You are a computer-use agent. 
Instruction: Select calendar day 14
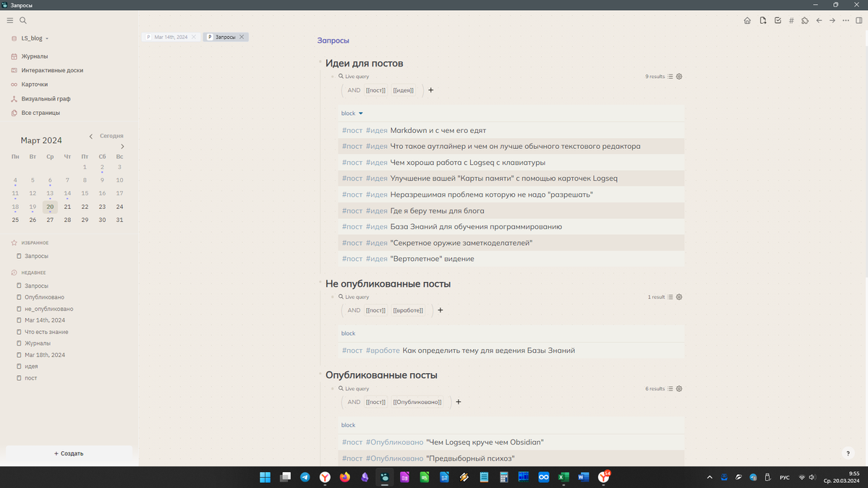[x=67, y=193]
